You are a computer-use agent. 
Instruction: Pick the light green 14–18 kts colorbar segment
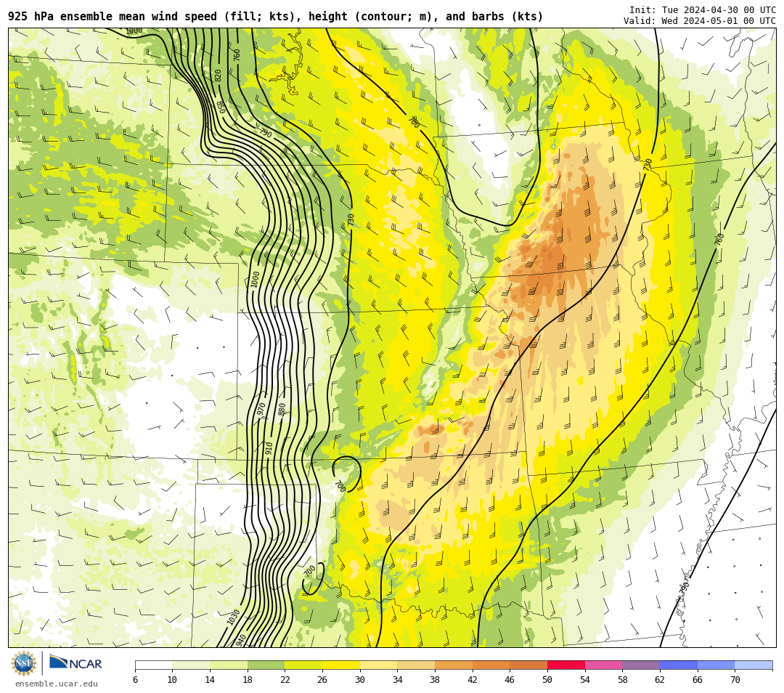(x=229, y=665)
